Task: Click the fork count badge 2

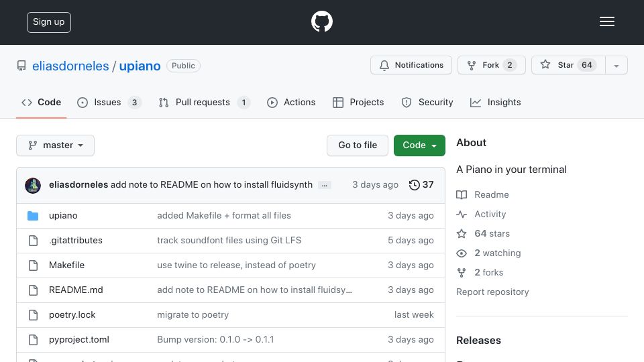Action: coord(510,65)
